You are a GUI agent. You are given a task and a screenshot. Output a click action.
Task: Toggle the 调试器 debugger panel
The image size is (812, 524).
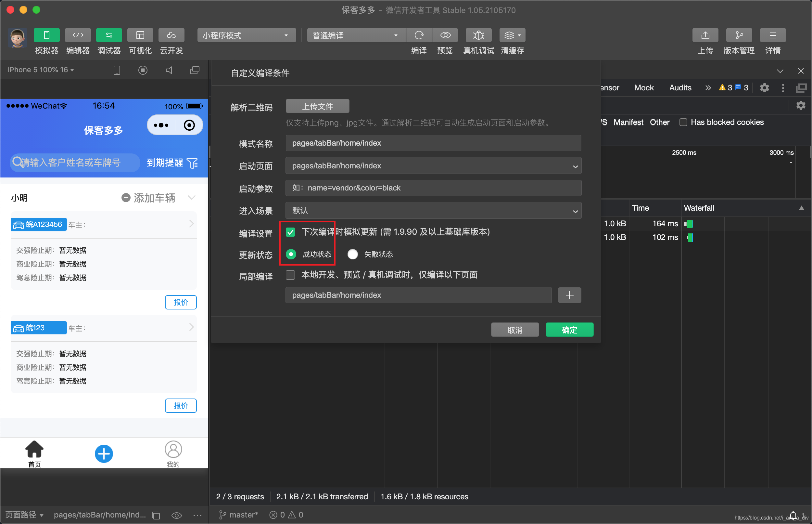109,35
